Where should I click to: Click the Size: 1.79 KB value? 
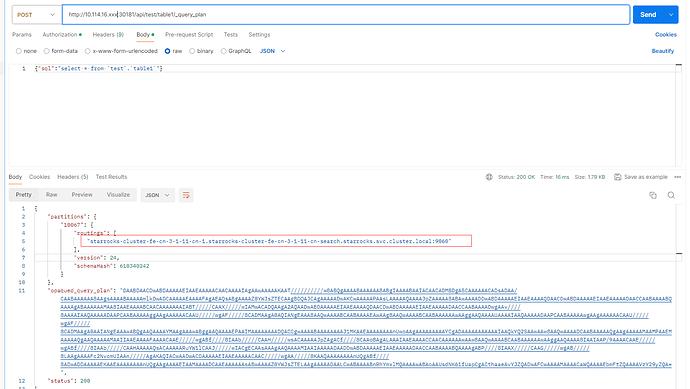coord(590,177)
